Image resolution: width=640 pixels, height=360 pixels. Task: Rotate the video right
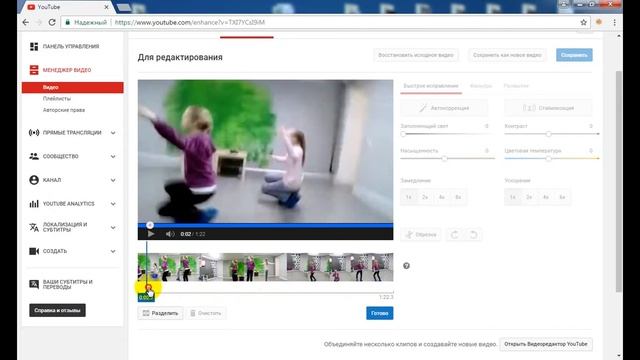click(x=473, y=235)
